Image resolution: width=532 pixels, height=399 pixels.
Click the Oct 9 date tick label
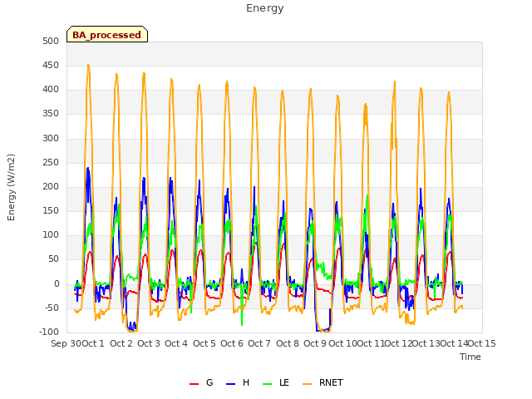pyautogui.click(x=315, y=343)
